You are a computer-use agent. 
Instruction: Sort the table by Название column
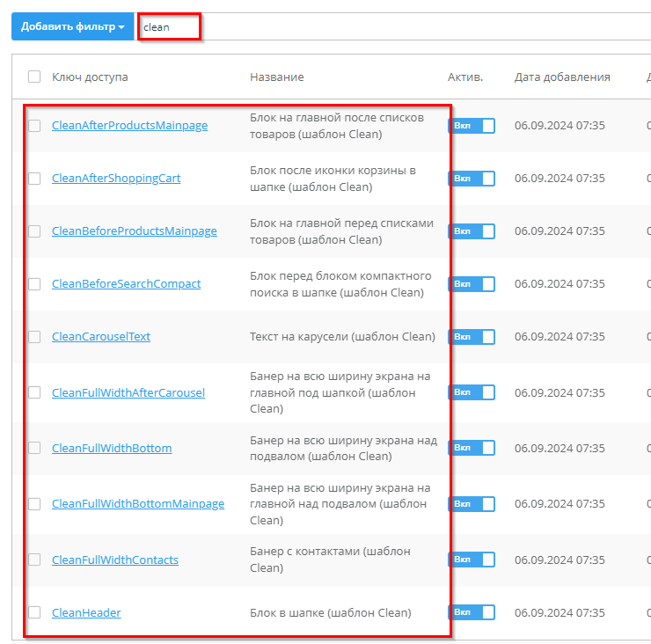276,77
